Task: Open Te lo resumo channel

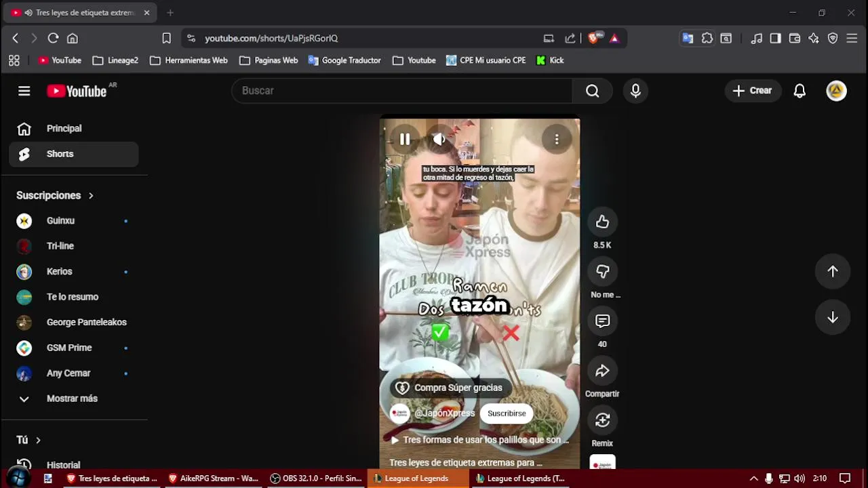Action: tap(74, 297)
